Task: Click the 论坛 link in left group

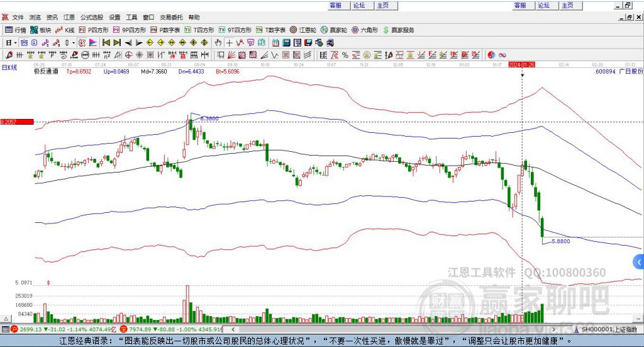Action: [359, 5]
